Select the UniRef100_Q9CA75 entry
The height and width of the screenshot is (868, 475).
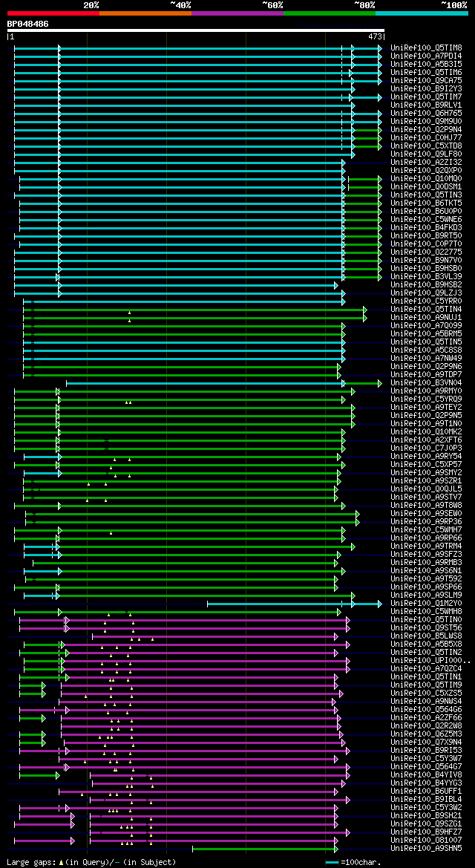426,80
